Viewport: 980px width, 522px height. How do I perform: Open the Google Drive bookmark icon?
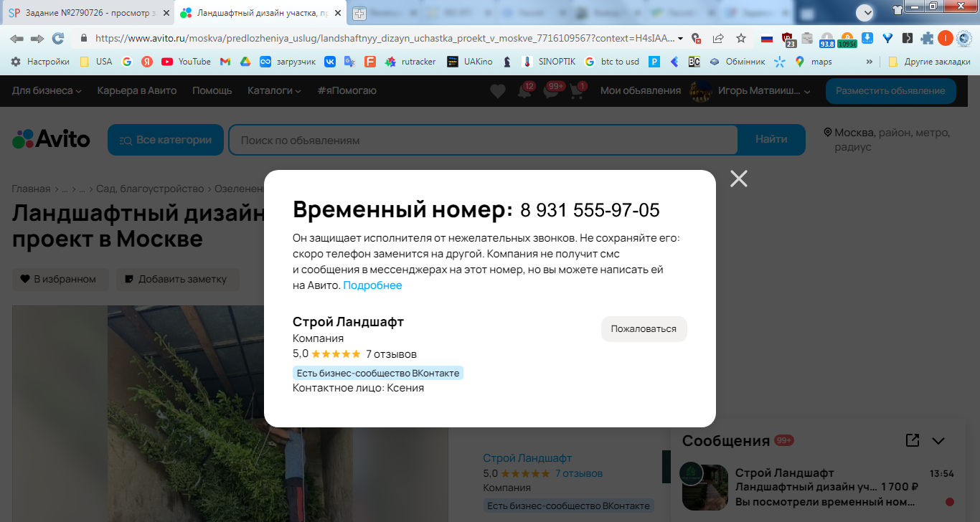(245, 62)
